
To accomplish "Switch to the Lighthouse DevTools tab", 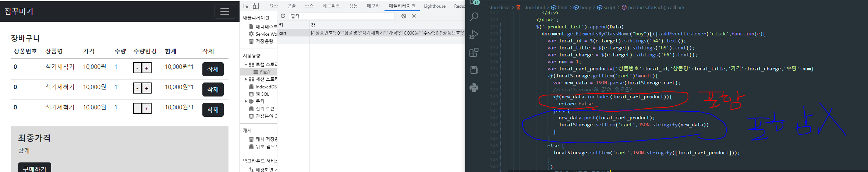I will point(435,6).
